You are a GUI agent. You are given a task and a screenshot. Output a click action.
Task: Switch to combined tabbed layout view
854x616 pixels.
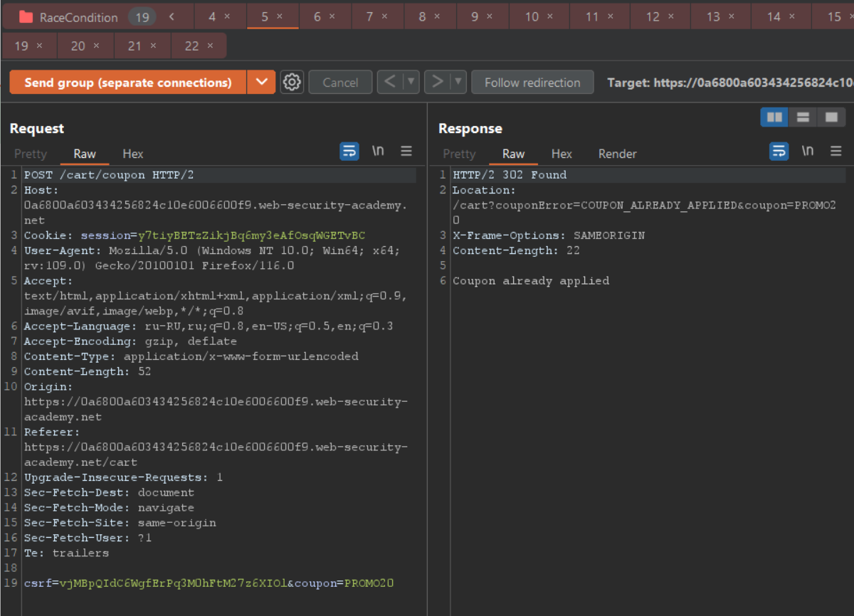[x=831, y=117]
